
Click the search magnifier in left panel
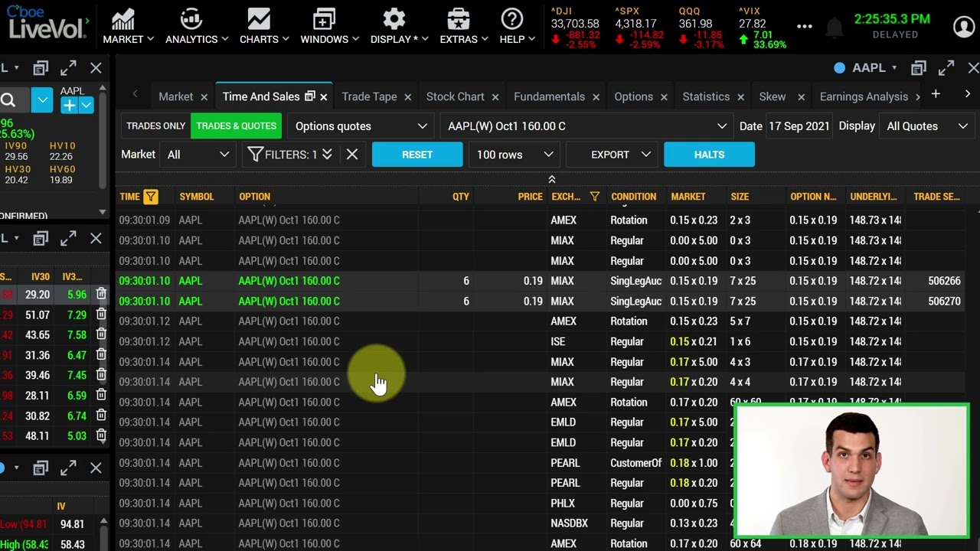pos(8,100)
